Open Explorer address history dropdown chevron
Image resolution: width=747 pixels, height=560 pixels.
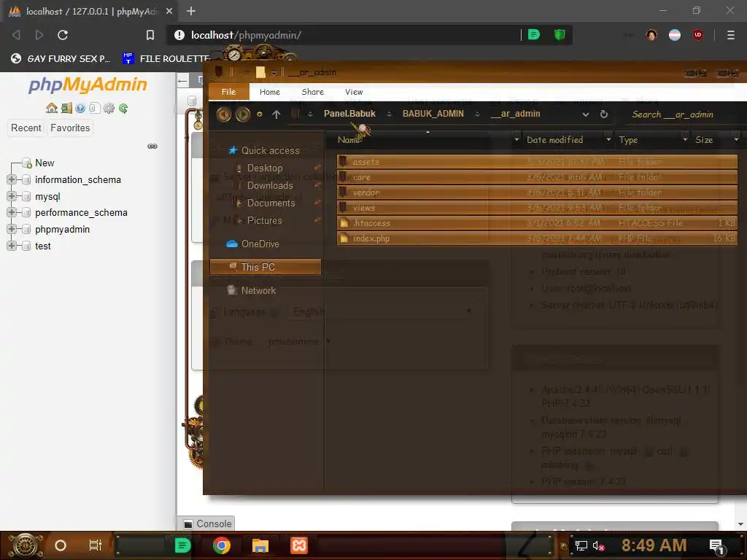pos(586,114)
